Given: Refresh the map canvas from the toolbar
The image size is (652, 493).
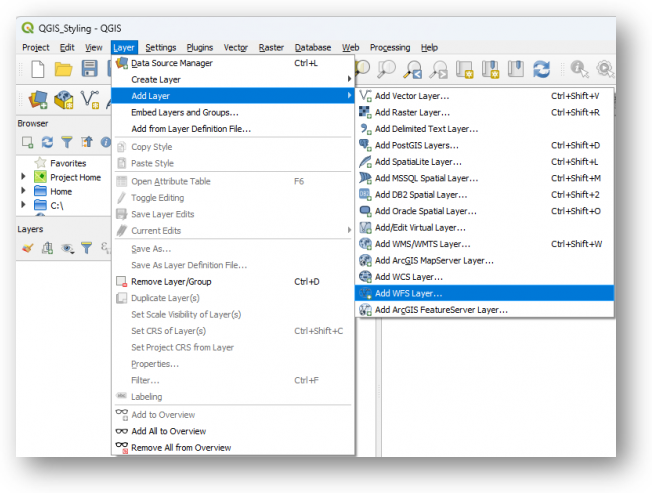Looking at the screenshot, I should tap(541, 69).
